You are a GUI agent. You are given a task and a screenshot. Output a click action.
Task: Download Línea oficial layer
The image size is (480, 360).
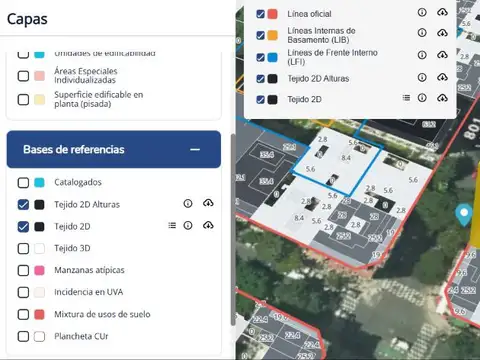point(442,12)
